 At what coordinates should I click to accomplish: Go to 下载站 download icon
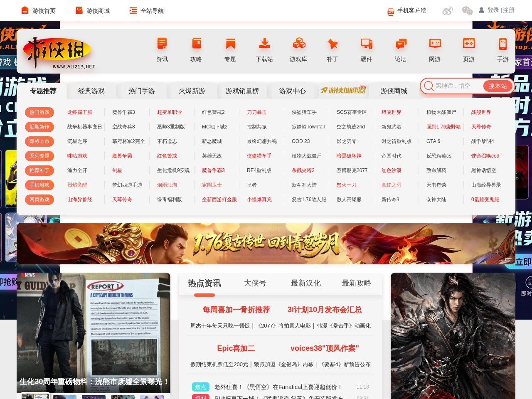264,44
